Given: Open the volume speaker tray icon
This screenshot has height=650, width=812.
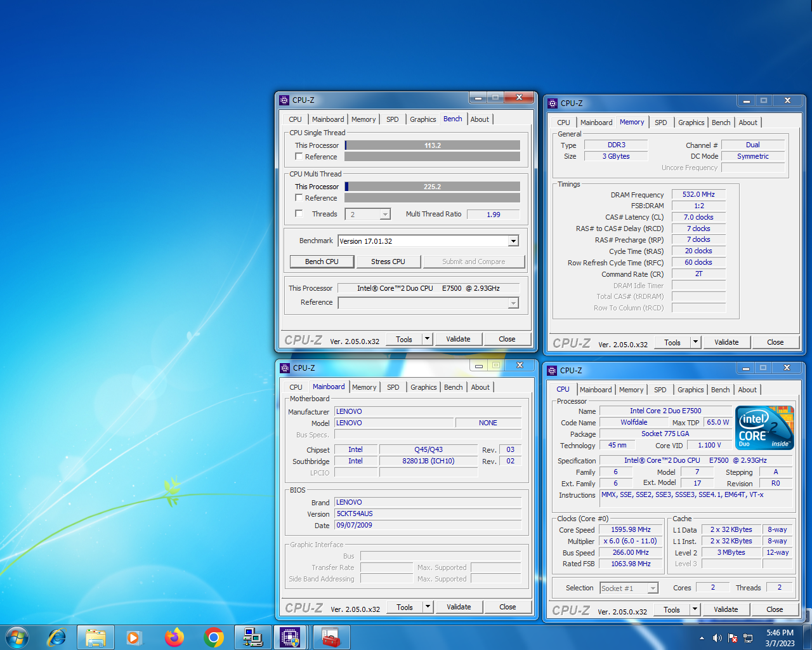Looking at the screenshot, I should click(x=717, y=638).
